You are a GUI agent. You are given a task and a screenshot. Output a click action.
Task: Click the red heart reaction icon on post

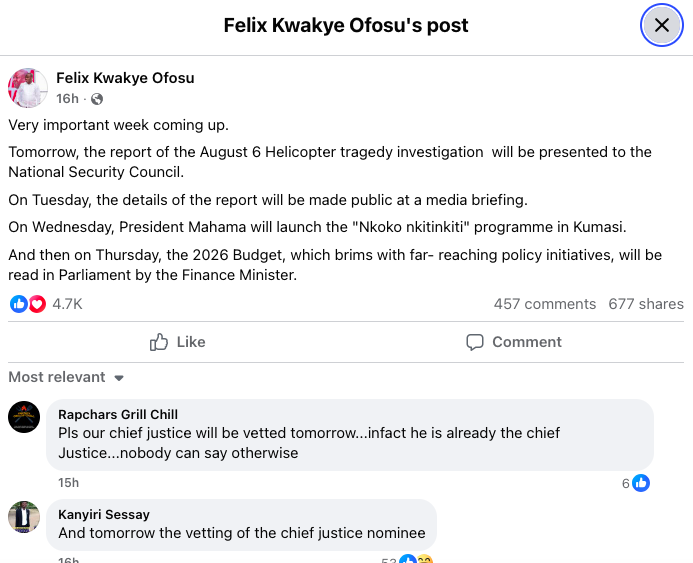[37, 304]
